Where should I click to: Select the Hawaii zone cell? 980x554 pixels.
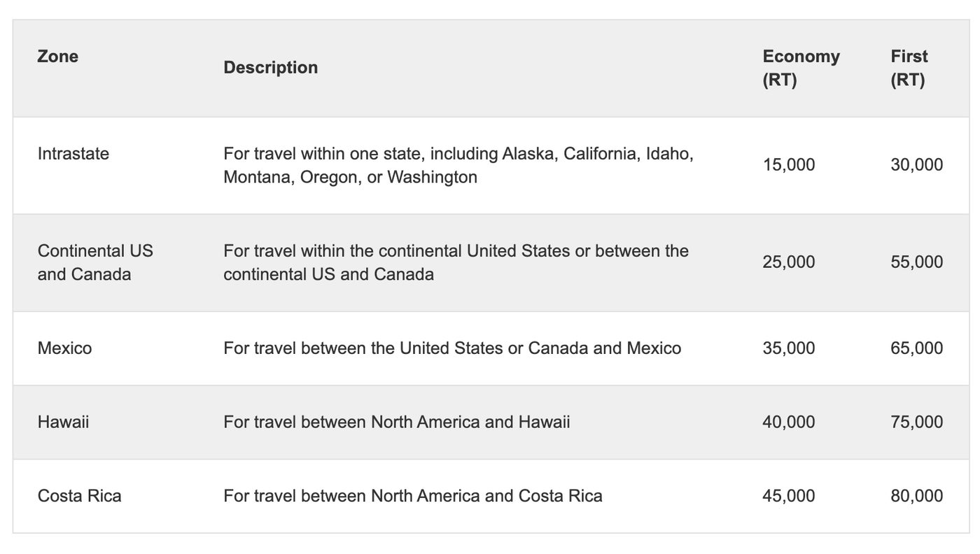coord(63,422)
